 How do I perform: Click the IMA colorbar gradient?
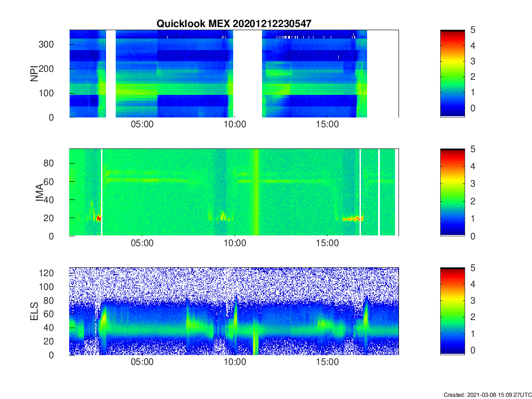point(452,192)
